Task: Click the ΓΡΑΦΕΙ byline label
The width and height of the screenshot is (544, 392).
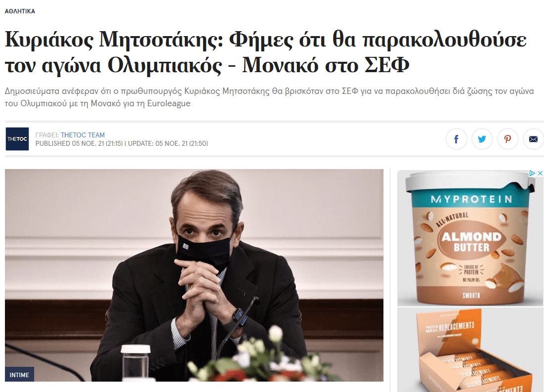Action: pyautogui.click(x=47, y=135)
